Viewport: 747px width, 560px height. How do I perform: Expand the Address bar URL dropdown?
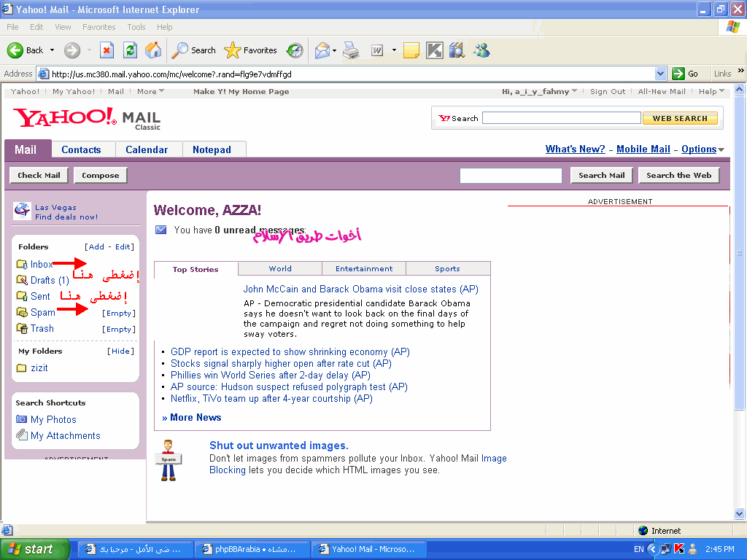660,74
